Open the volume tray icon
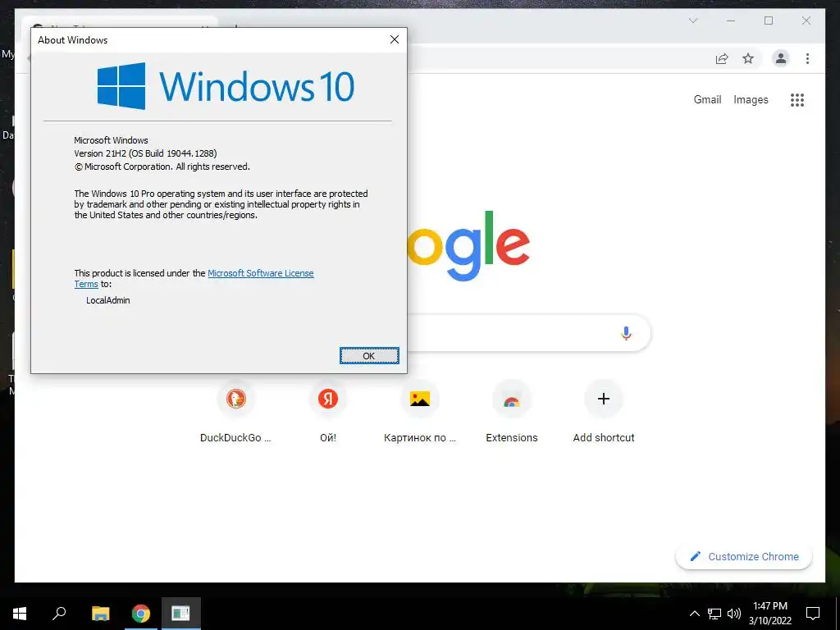Screen dimensions: 840x630 click(x=734, y=614)
